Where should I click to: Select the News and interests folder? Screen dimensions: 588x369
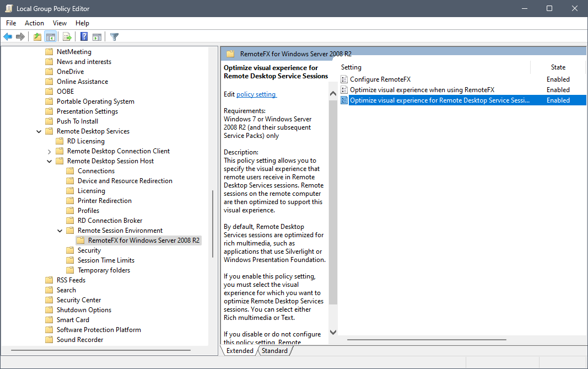pos(84,62)
